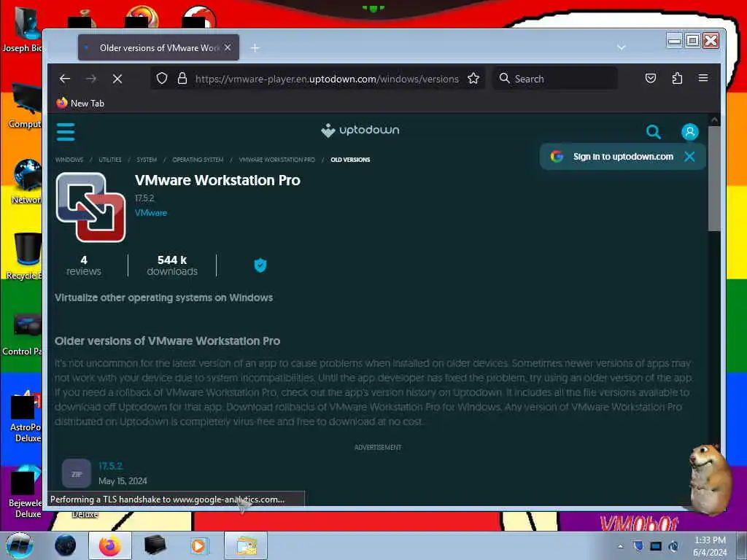
Task: Open the Pocket save icon
Action: pyautogui.click(x=650, y=78)
